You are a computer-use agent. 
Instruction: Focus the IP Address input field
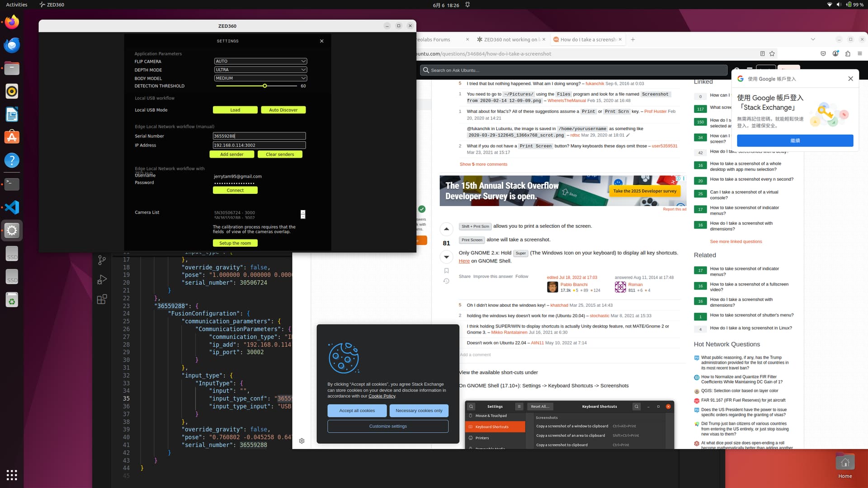259,145
